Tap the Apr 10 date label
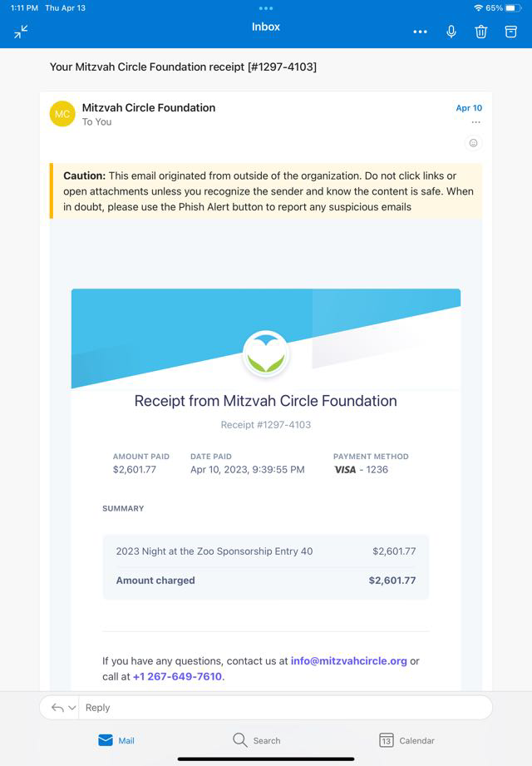Viewport: 532px width, 766px height. 469,108
